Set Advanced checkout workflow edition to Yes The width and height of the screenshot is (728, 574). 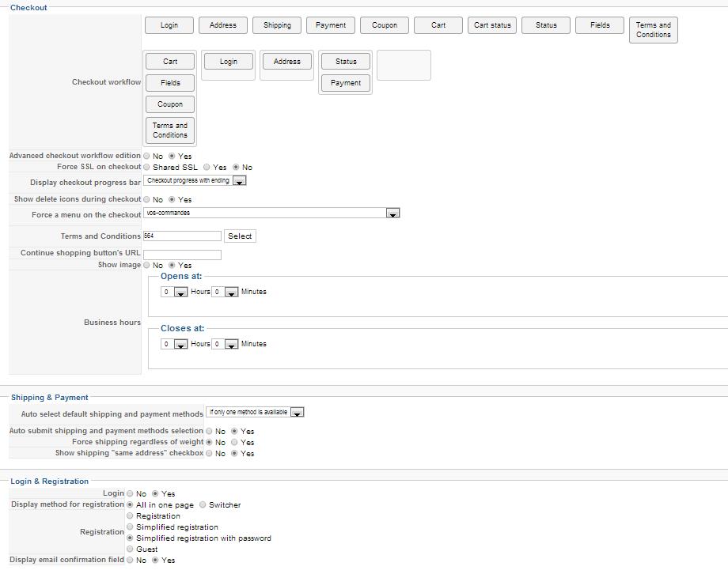[x=172, y=156]
